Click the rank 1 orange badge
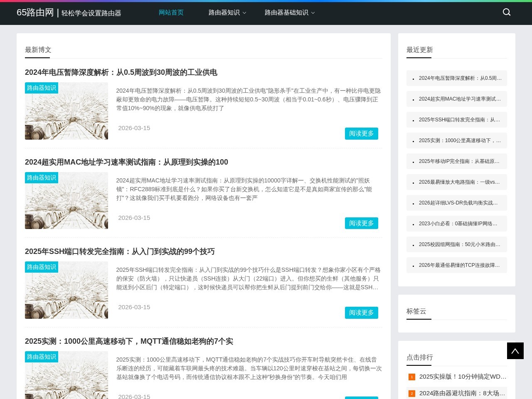Viewport: 532px width, 399px height. [x=411, y=377]
